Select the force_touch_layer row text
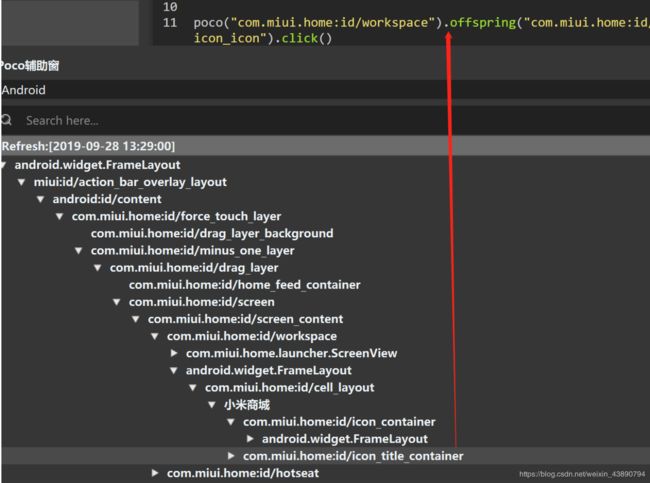The image size is (650, 483). (x=176, y=216)
